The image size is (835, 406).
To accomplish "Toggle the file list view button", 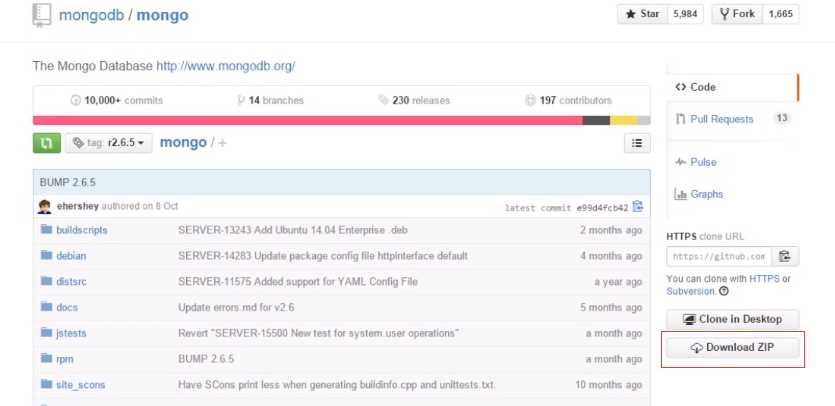I will tap(637, 143).
